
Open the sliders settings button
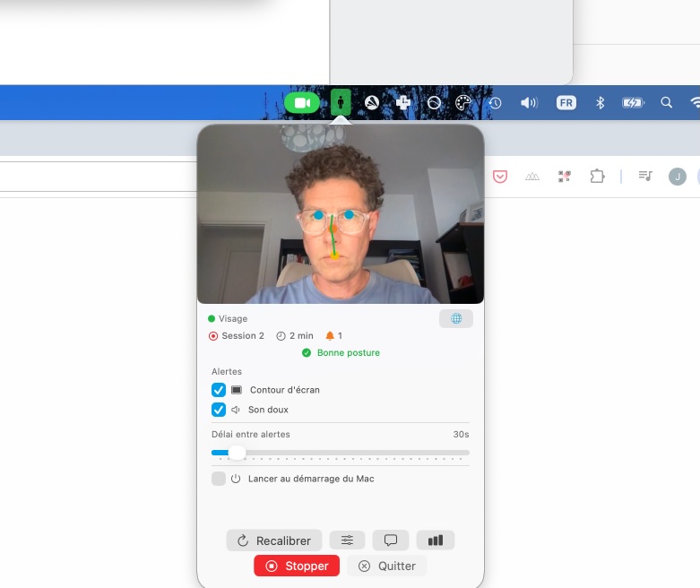point(347,540)
